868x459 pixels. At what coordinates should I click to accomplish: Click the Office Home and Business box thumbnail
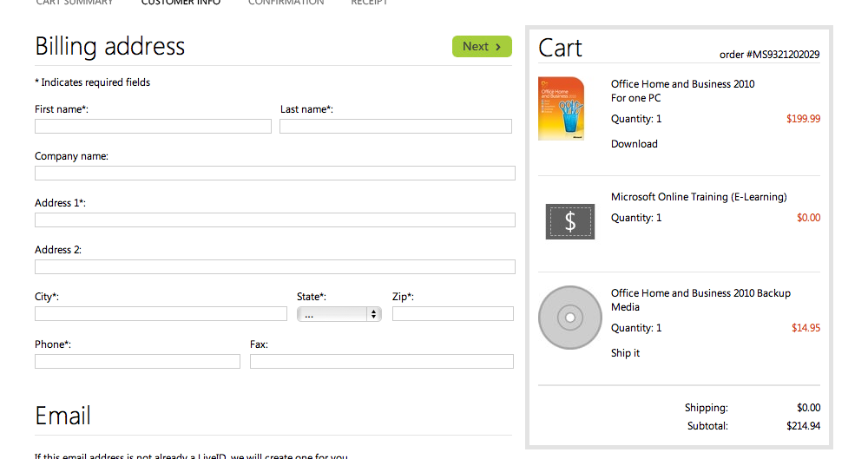pyautogui.click(x=562, y=108)
